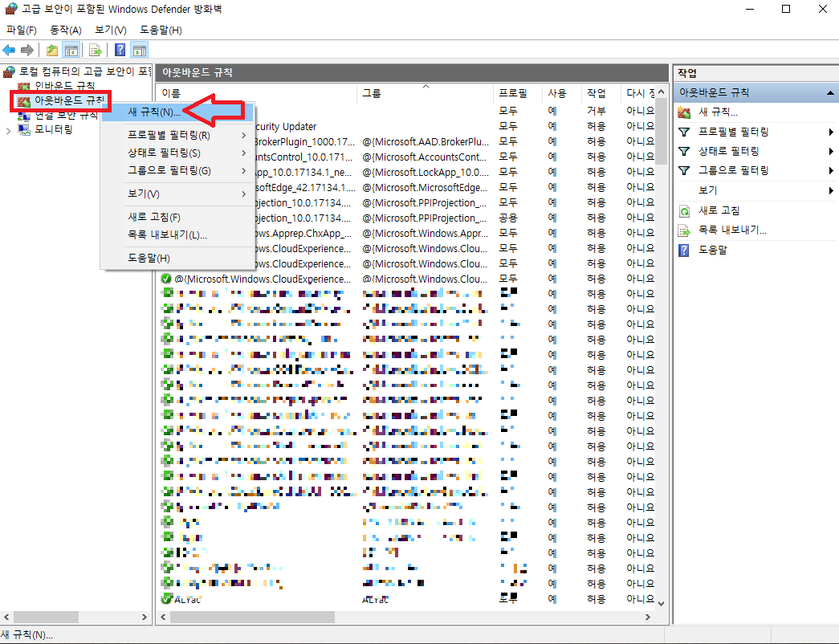Screen dimensions: 839x644
Task: Click the filter icon beside 상태로 필터링
Action: click(x=684, y=151)
